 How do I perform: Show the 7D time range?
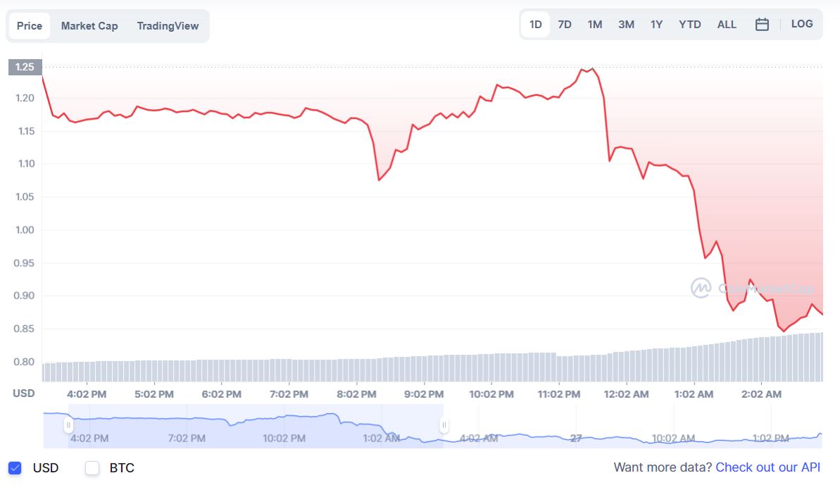pos(565,25)
